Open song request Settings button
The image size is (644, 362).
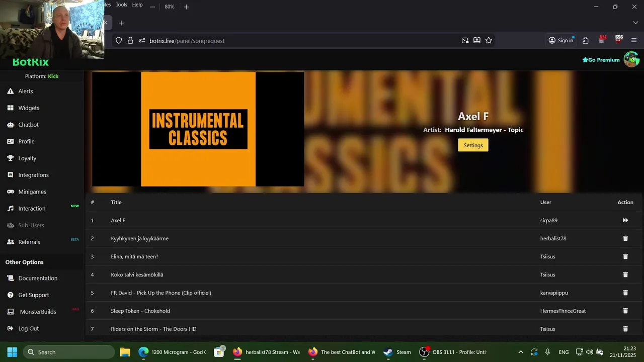[x=473, y=145]
